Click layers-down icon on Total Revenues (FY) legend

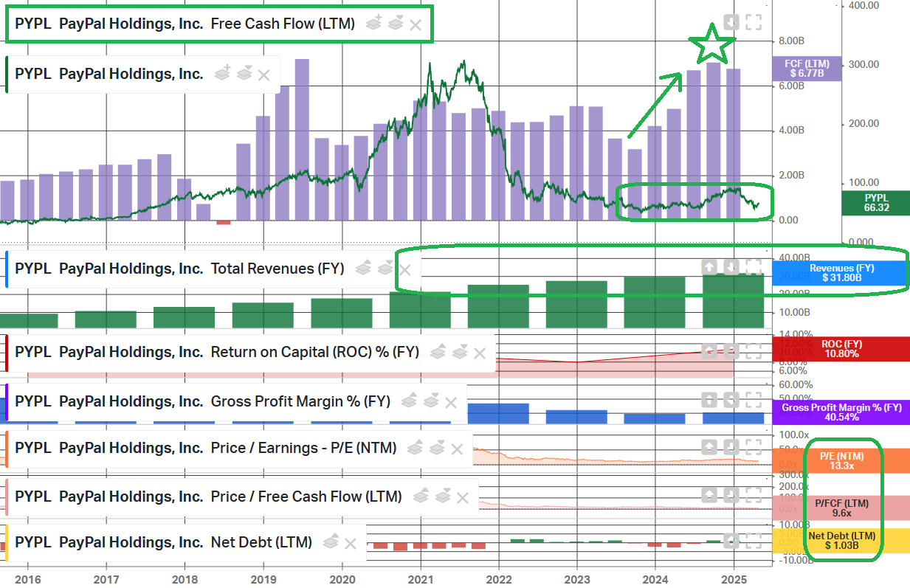pyautogui.click(x=385, y=269)
